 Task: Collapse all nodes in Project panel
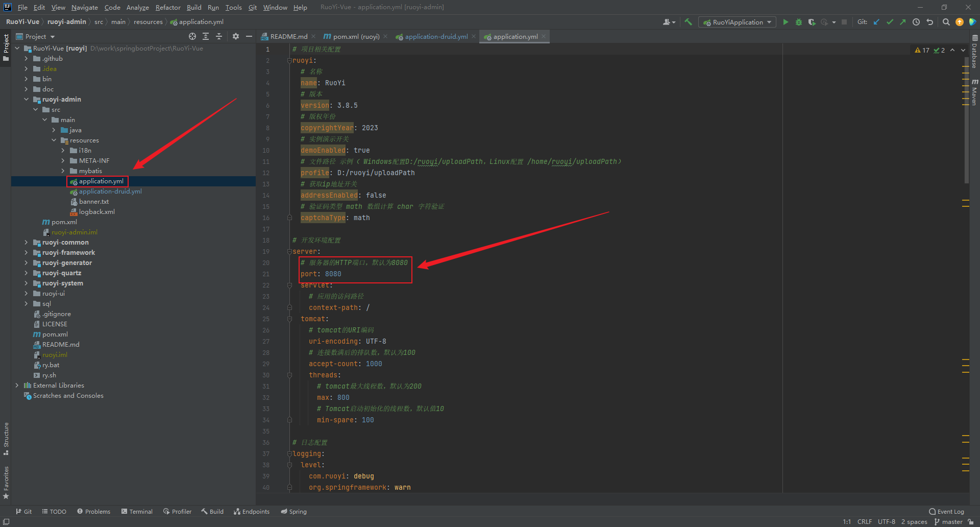pos(219,36)
